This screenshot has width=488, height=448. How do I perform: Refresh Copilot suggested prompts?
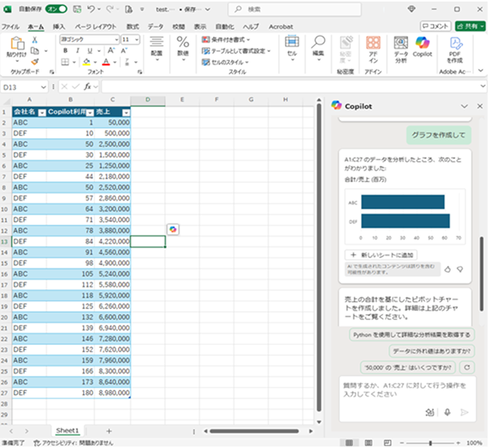(x=467, y=367)
